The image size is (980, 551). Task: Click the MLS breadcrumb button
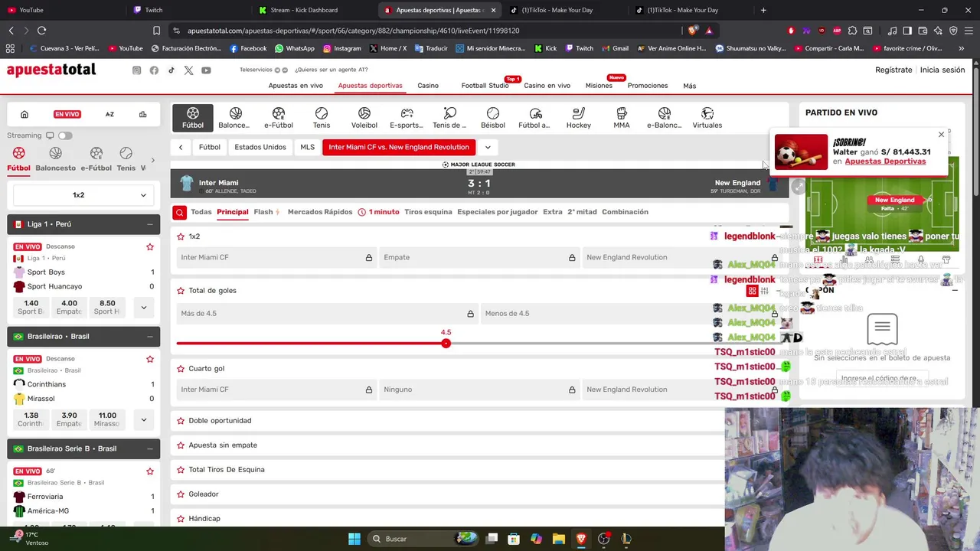coord(307,147)
